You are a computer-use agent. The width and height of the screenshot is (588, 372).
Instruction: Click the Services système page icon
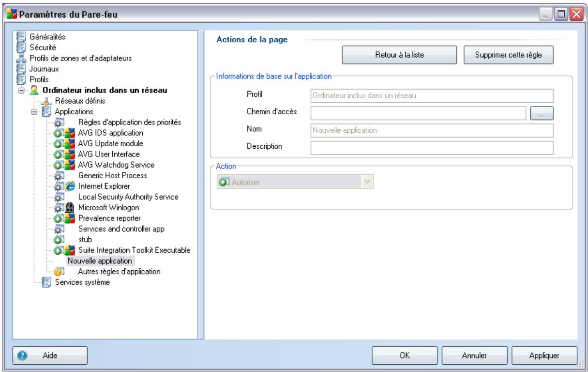47,282
